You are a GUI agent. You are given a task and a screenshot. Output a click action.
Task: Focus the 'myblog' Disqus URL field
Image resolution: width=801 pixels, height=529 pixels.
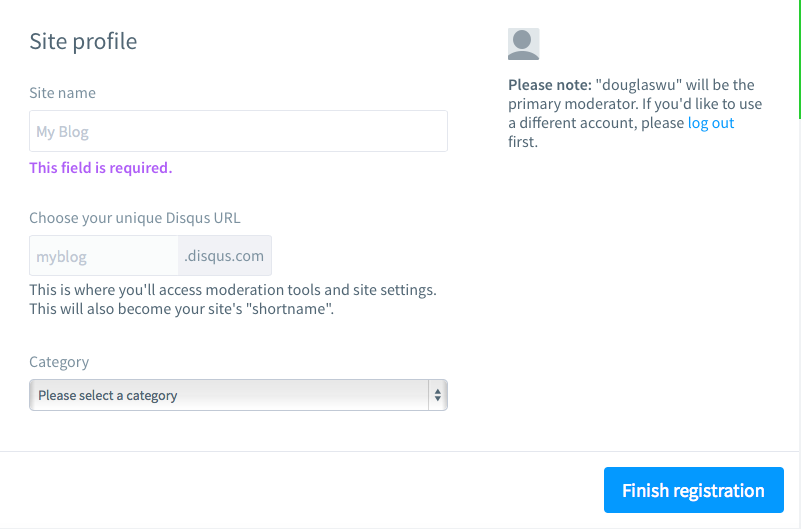(x=104, y=255)
